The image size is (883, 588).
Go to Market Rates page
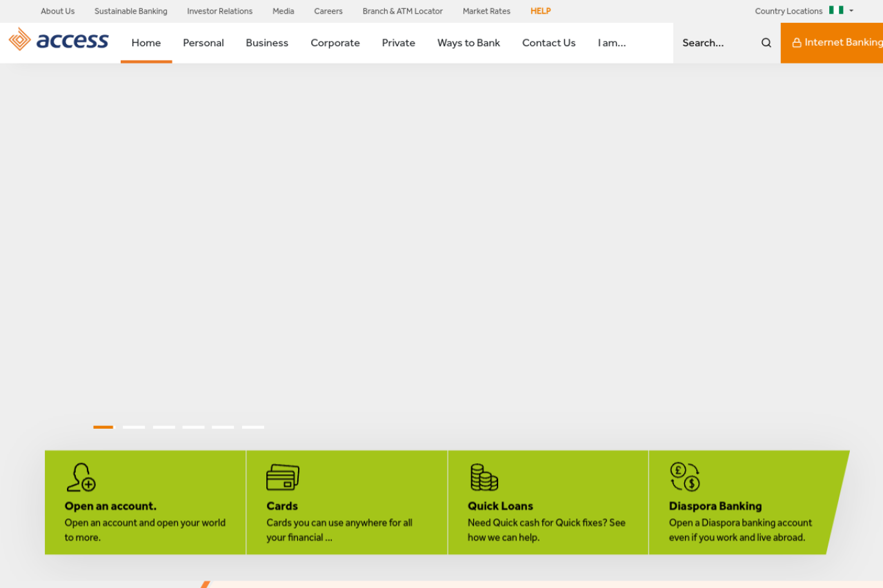point(486,11)
